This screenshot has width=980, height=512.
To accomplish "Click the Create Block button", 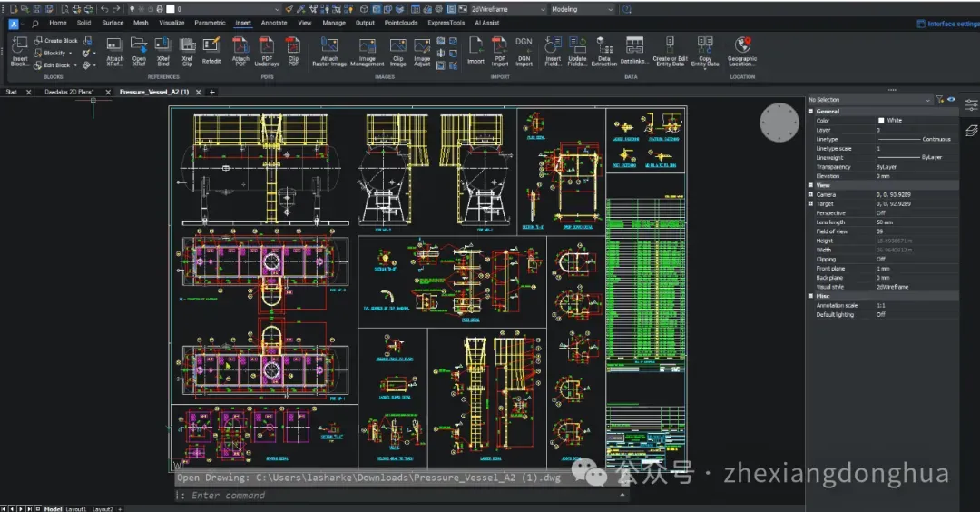I will point(55,41).
